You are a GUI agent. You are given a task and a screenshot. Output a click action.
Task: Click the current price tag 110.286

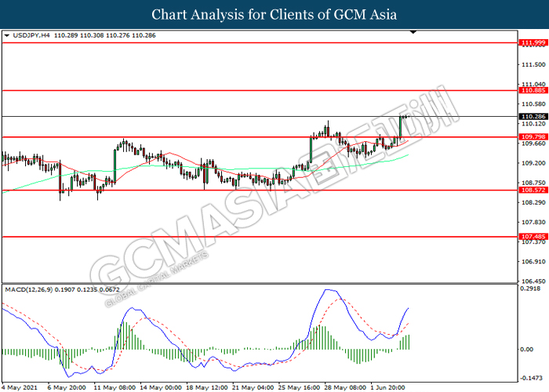click(x=533, y=117)
